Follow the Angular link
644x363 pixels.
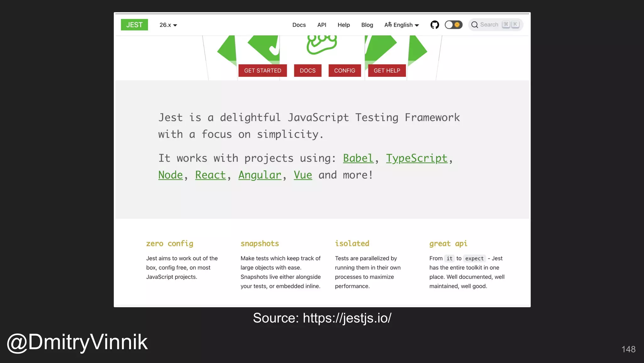[260, 175]
